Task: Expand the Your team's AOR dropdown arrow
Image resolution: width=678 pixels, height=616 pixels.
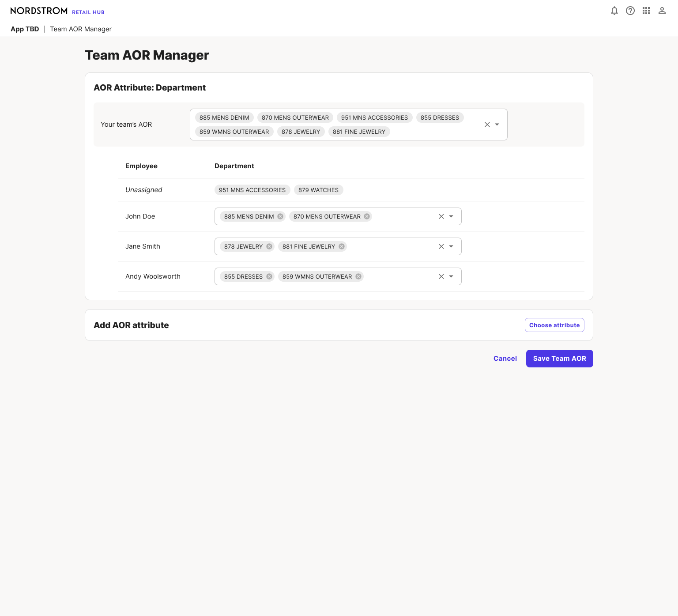Action: pos(497,125)
